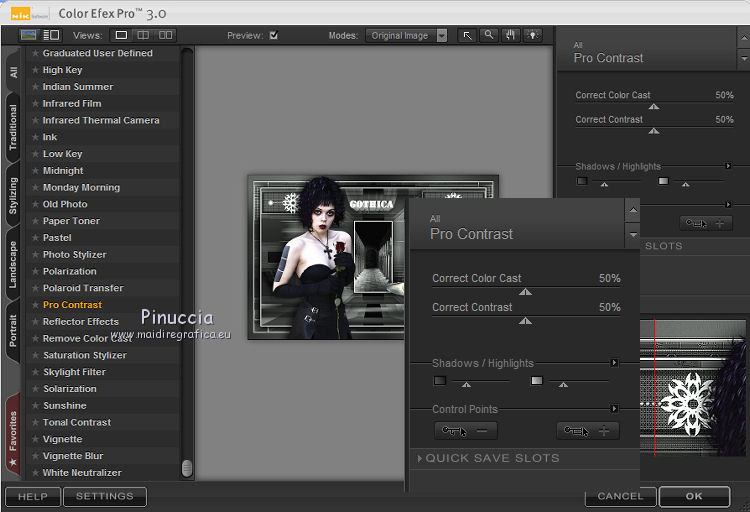Select the arrow pointer tool
The width and height of the screenshot is (750, 512).
467,35
